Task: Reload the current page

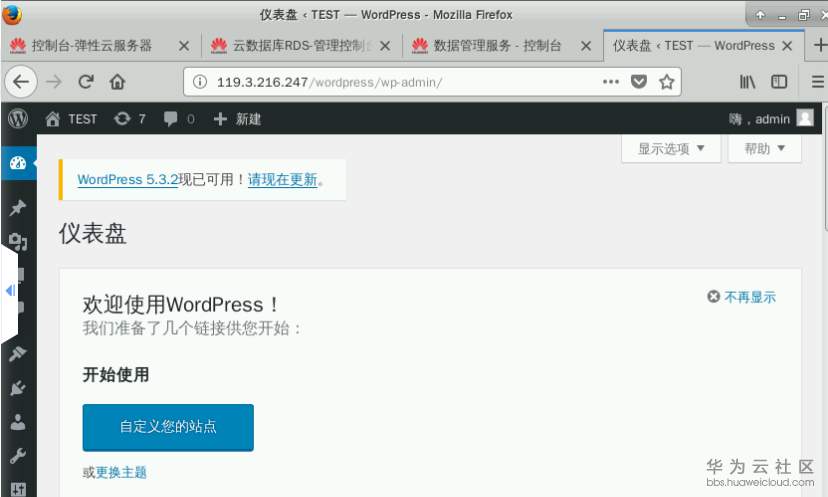Action: [x=86, y=82]
